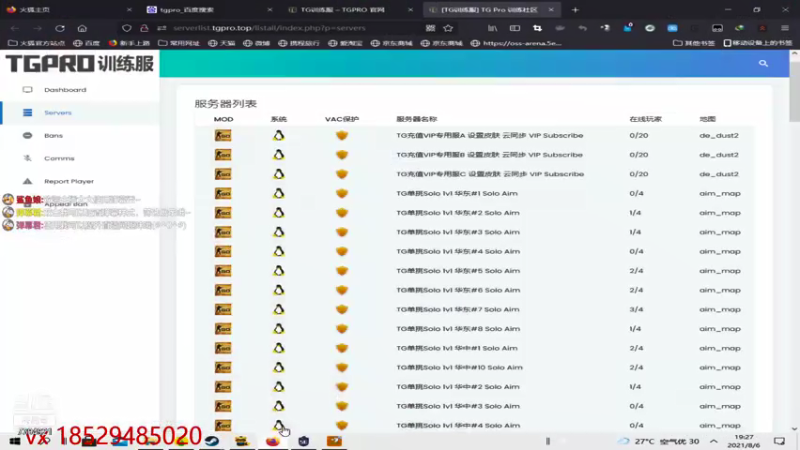Open Steam from the taskbar

(212, 441)
